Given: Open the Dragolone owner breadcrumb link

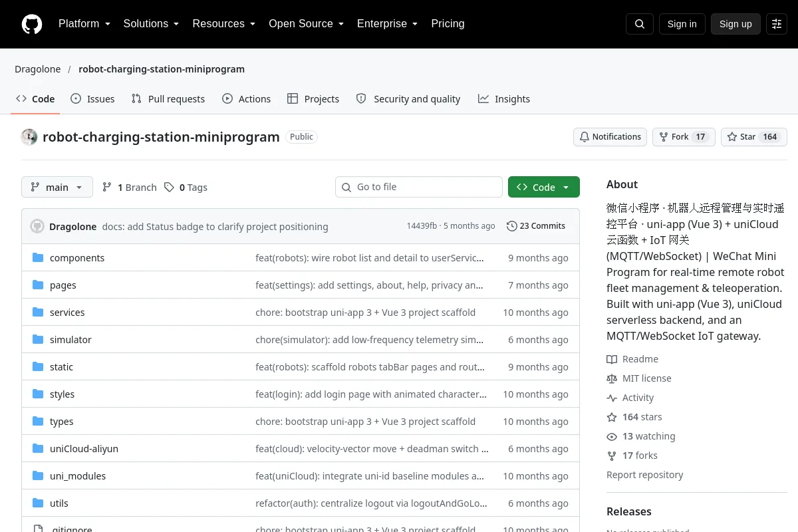Looking at the screenshot, I should coord(38,69).
